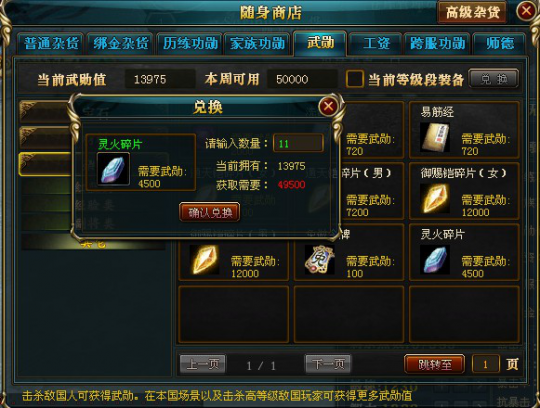Toggle the 当前等级段装备 checkbox
The image size is (540, 408).
point(355,79)
